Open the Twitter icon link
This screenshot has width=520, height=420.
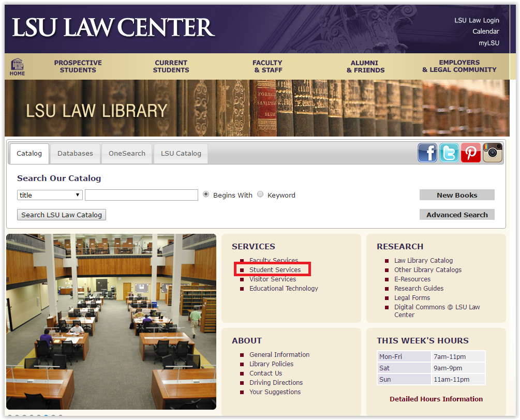pos(449,153)
